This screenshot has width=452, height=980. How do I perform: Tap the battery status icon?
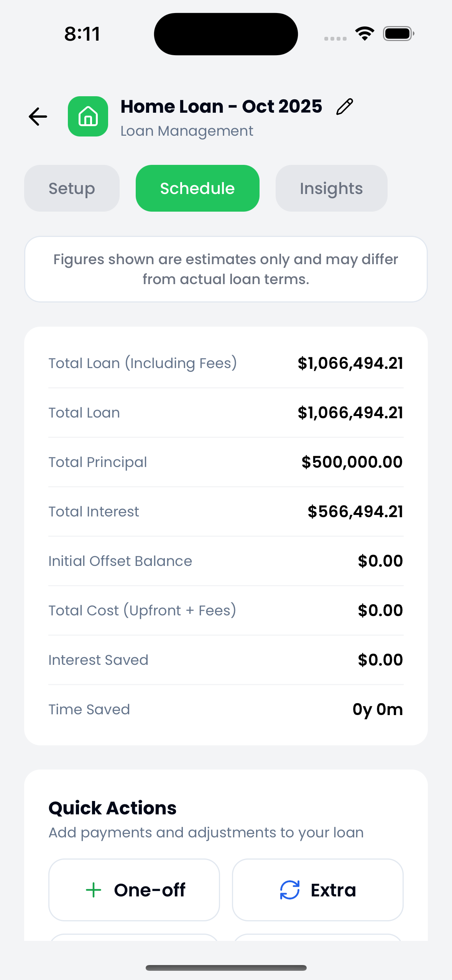pos(398,34)
